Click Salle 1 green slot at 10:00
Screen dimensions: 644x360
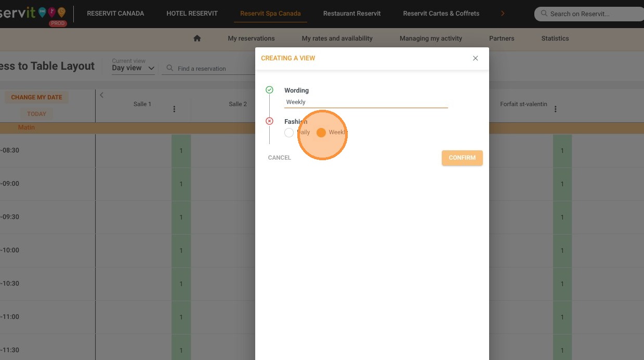click(x=181, y=251)
